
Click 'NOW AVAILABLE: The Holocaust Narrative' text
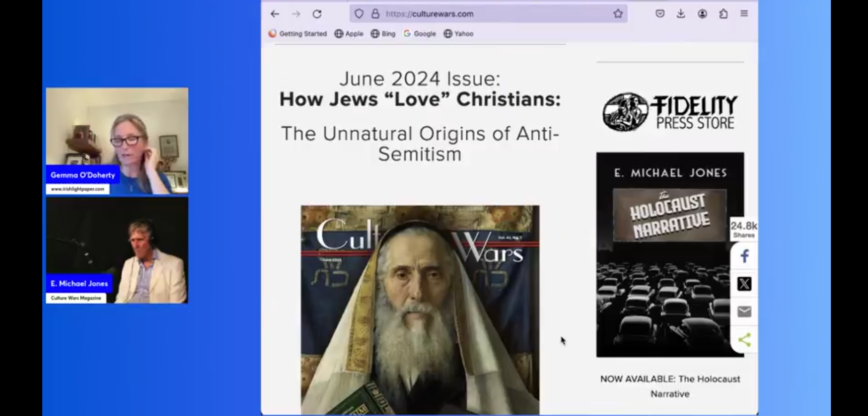tap(670, 386)
